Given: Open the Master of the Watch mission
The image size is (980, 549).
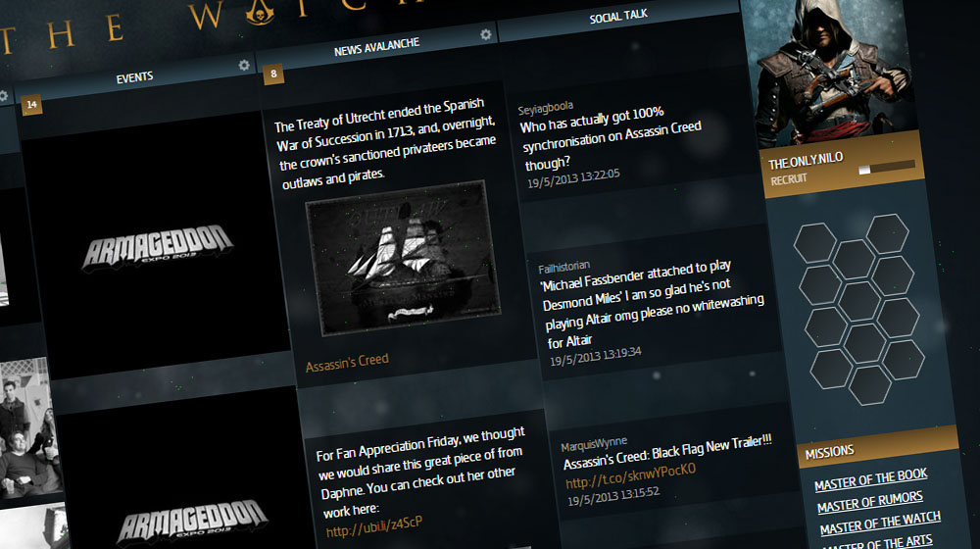Looking at the screenshot, I should point(880,523).
